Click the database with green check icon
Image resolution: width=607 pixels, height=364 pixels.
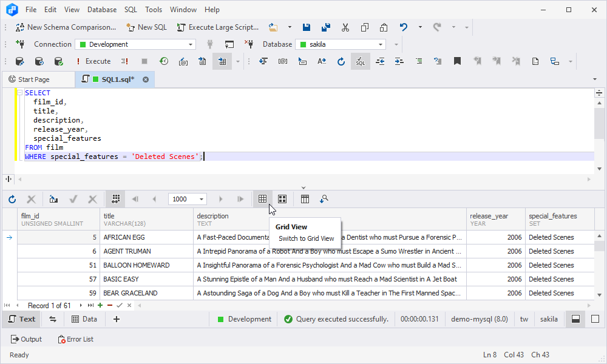(58, 61)
